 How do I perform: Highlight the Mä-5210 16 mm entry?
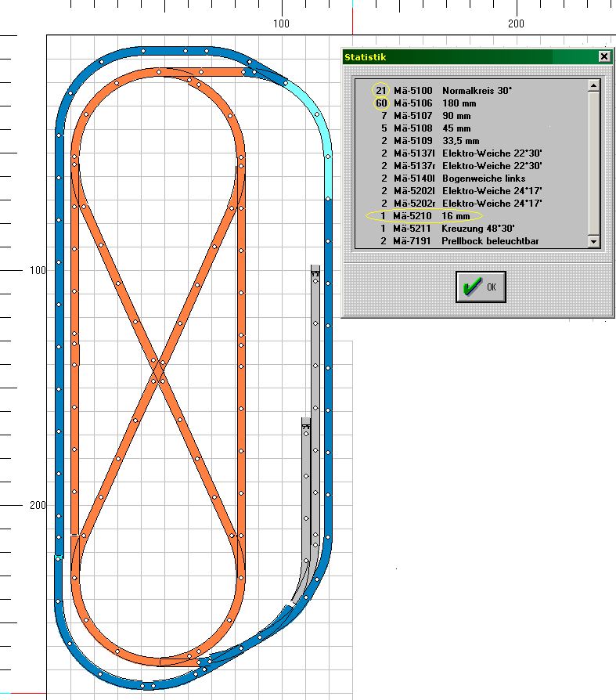[470, 215]
